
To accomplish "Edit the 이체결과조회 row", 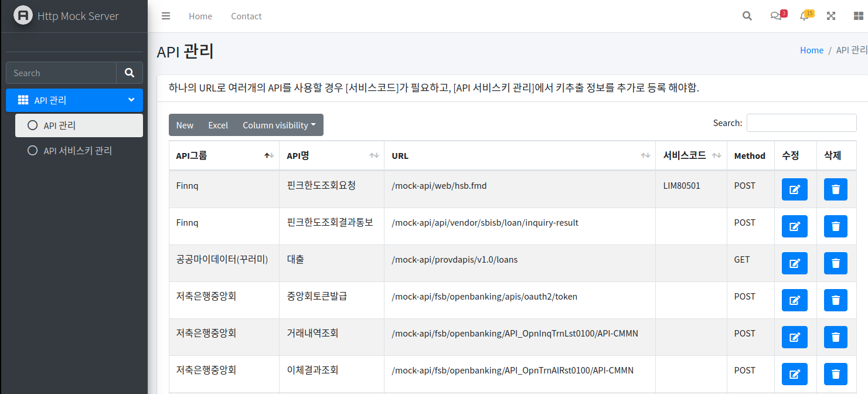I will [x=795, y=374].
